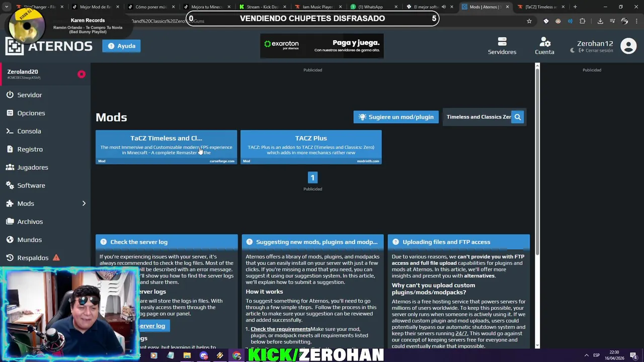Show hidden system tray icons
The image size is (644, 362).
[586, 355]
